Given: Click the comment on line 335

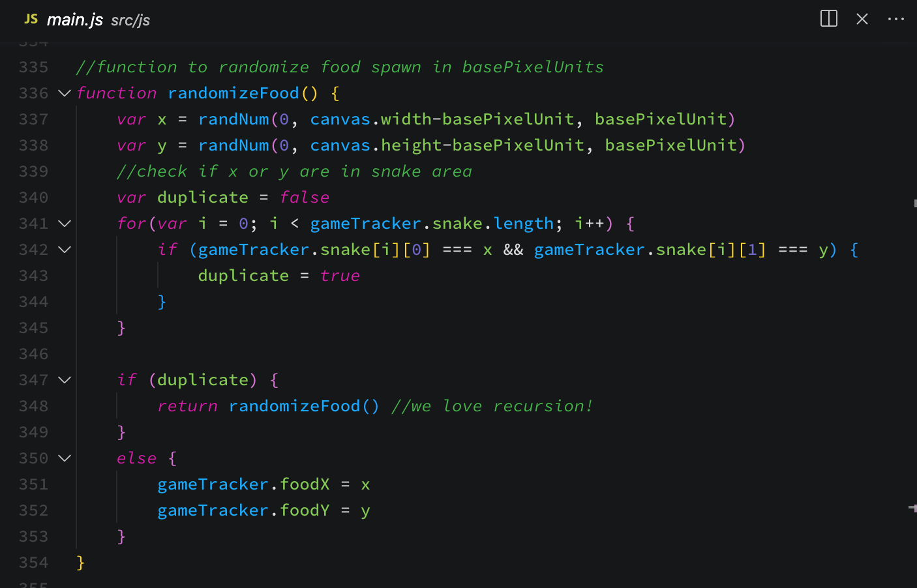Looking at the screenshot, I should 340,67.
